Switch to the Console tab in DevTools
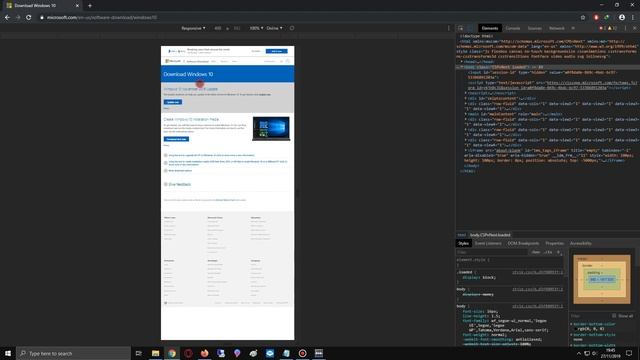Screen dimensions: 640x360 (513, 28)
